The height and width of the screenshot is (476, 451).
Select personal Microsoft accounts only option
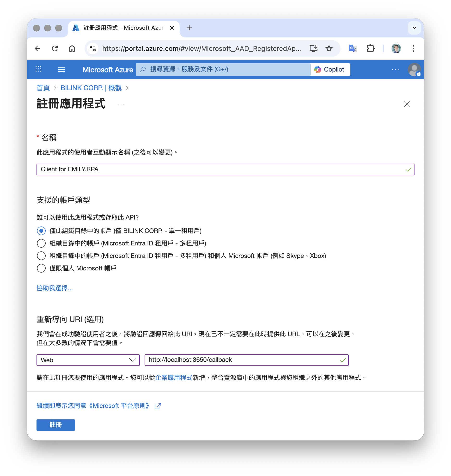[41, 268]
